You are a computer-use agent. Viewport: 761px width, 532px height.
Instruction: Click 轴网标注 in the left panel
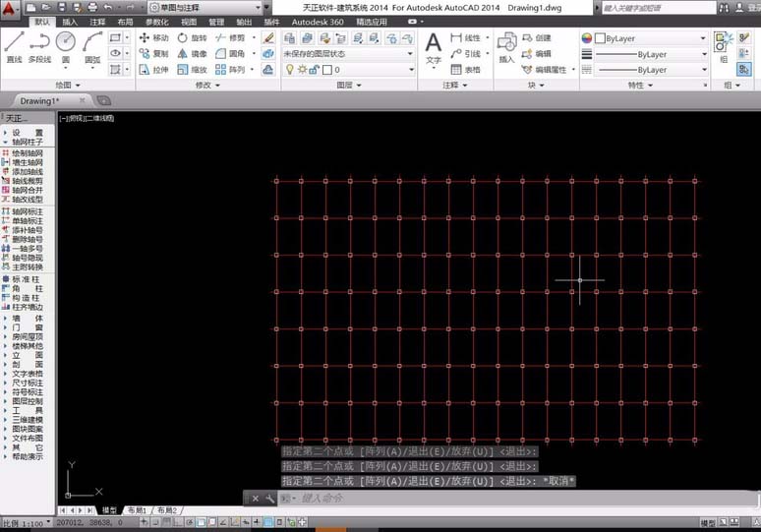27,210
